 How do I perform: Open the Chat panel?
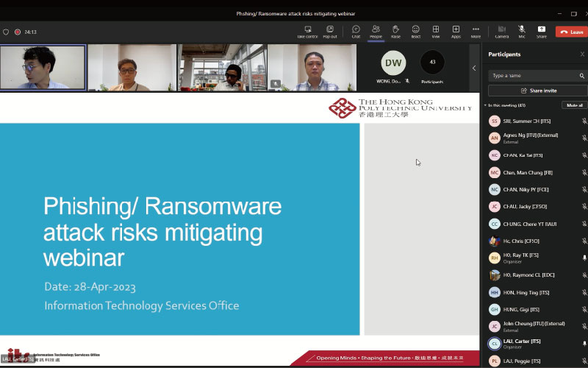[356, 31]
